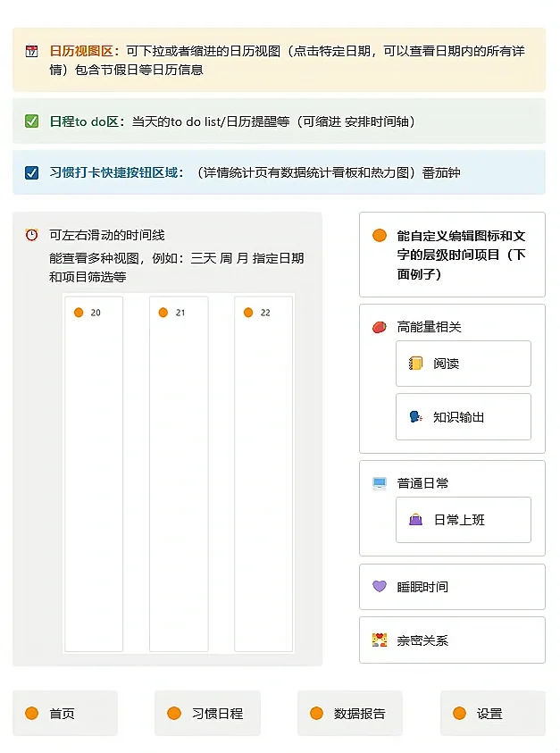Click the orange circle next to 能自定义编辑图标和文字
Viewport: 560px width, 753px height.
380,235
